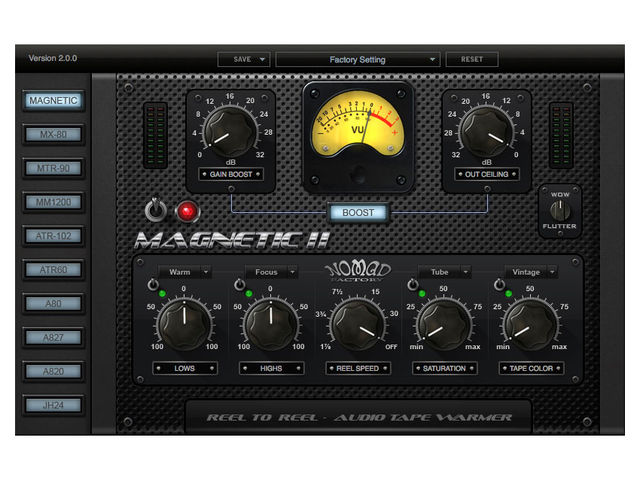640x480 pixels.
Task: Click the Wow Flutter knob
Action: tap(560, 211)
